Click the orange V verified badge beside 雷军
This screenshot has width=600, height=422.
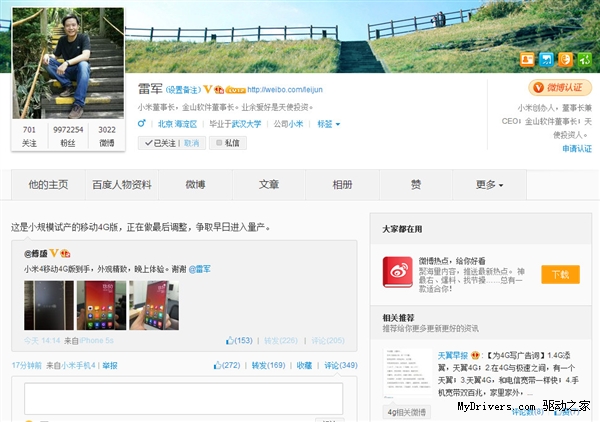pos(208,89)
